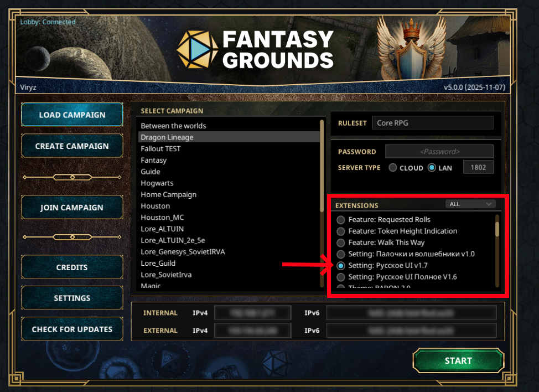
Task: Enable Feature: Token Height Indication extension
Action: coord(341,231)
